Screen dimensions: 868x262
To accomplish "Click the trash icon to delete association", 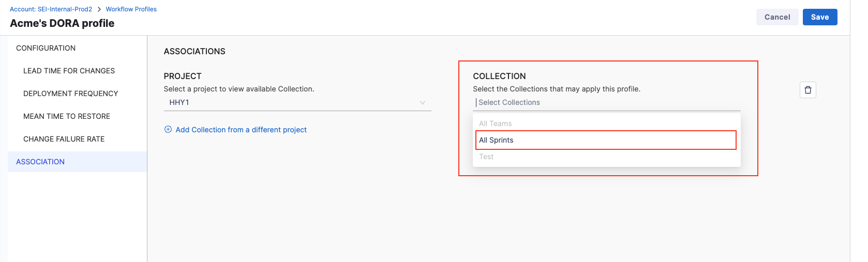I will click(x=807, y=90).
